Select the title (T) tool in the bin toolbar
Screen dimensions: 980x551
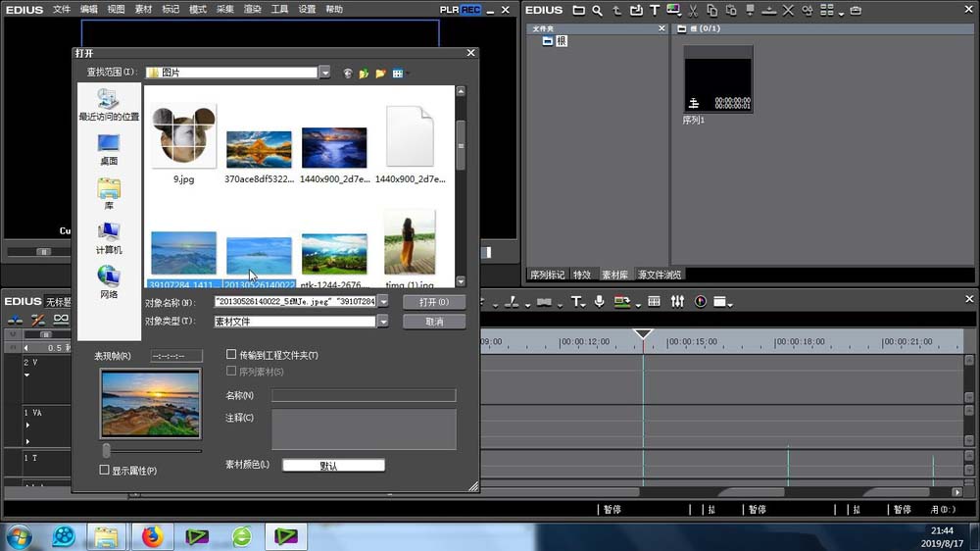[655, 11]
